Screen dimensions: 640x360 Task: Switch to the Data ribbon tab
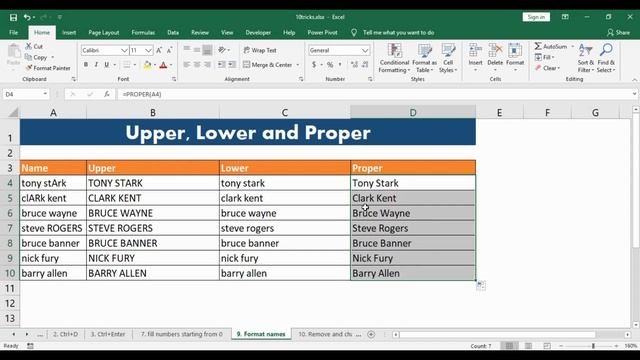pyautogui.click(x=173, y=33)
